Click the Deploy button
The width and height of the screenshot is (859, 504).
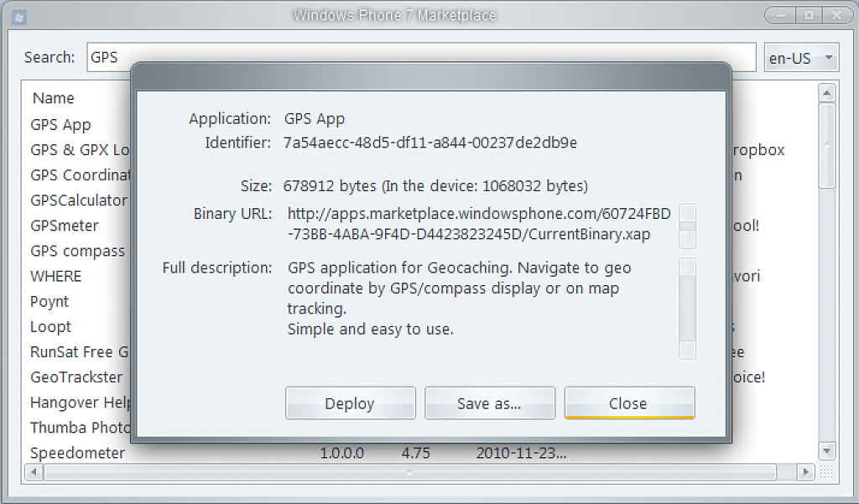350,403
